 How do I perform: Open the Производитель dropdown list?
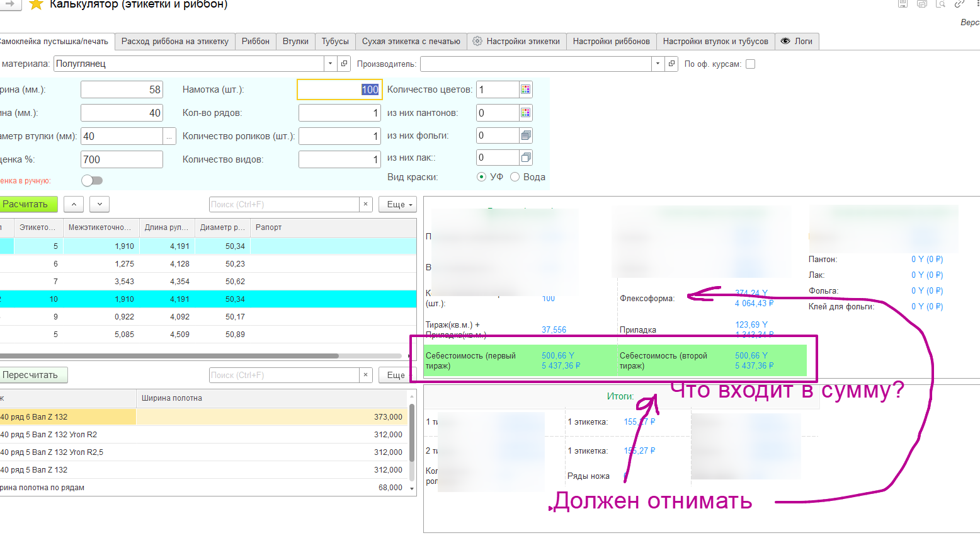pyautogui.click(x=658, y=64)
